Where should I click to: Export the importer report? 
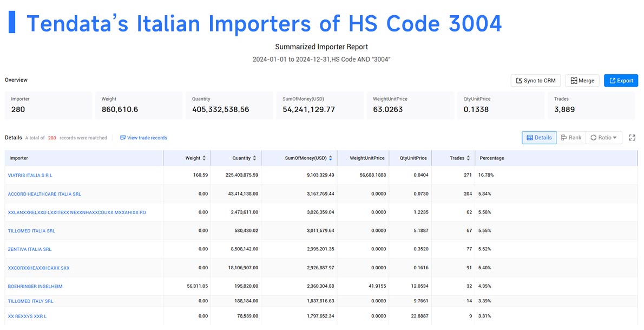621,81
